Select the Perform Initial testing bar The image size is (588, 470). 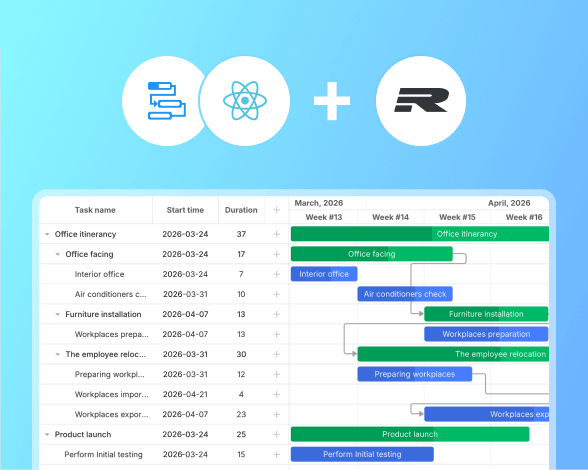click(x=362, y=455)
